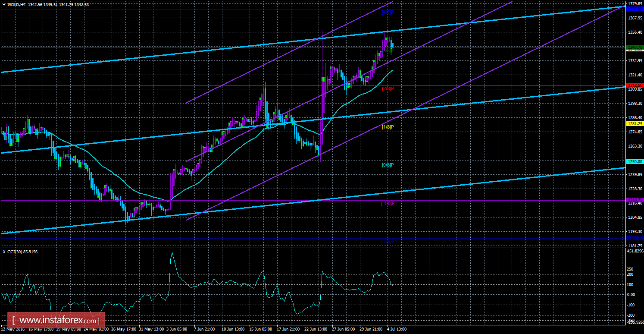Click the 12 May 2016 time axis label
Image resolution: width=644 pixels, height=334 pixels.
point(12,329)
